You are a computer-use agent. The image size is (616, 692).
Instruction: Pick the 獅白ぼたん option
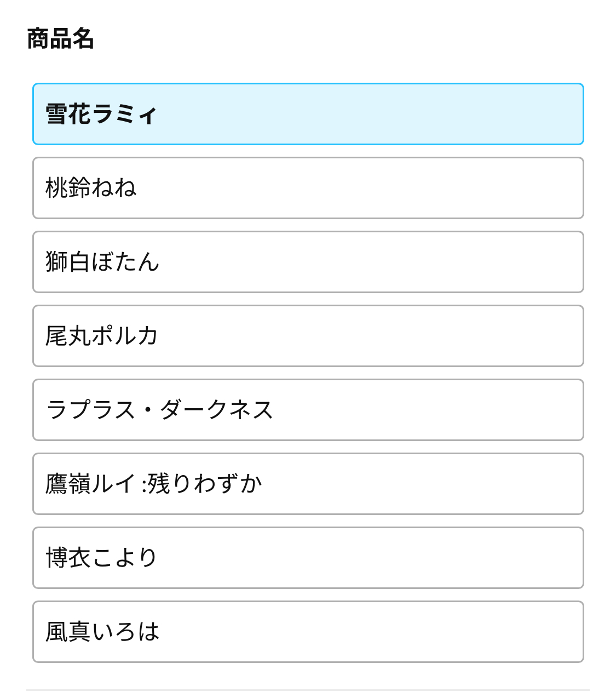308,262
